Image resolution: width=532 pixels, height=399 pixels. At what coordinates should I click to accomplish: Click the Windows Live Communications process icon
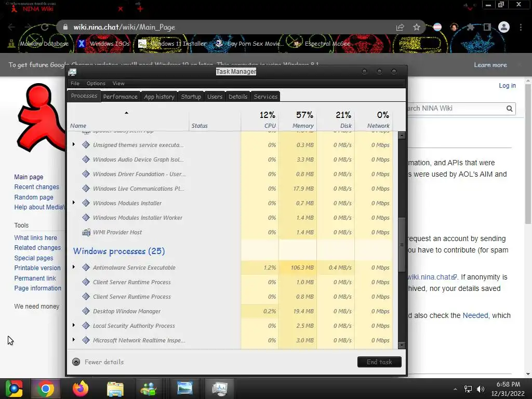coord(86,189)
